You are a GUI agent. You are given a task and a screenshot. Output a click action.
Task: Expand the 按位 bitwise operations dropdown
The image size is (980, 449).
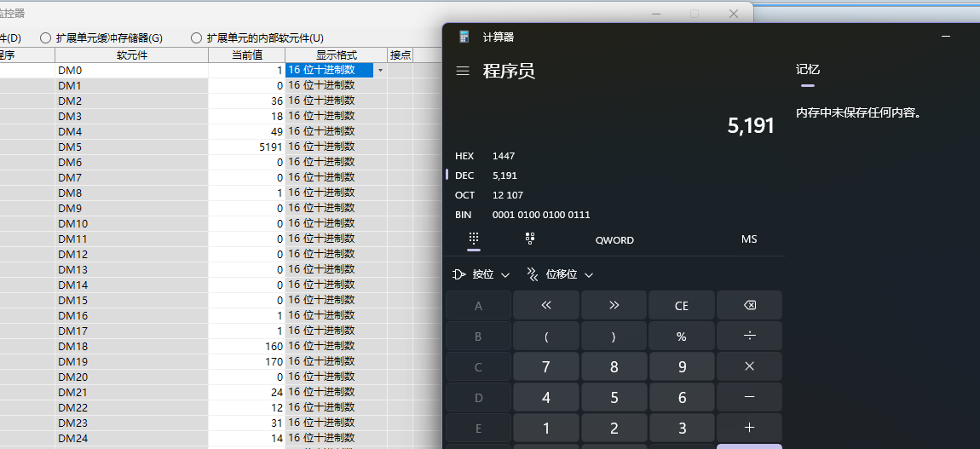click(x=481, y=274)
